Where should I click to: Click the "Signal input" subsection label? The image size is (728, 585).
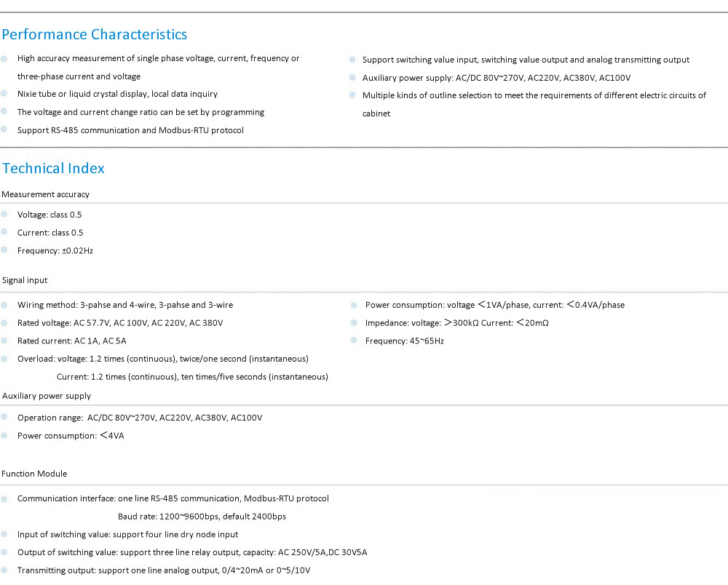(25, 280)
